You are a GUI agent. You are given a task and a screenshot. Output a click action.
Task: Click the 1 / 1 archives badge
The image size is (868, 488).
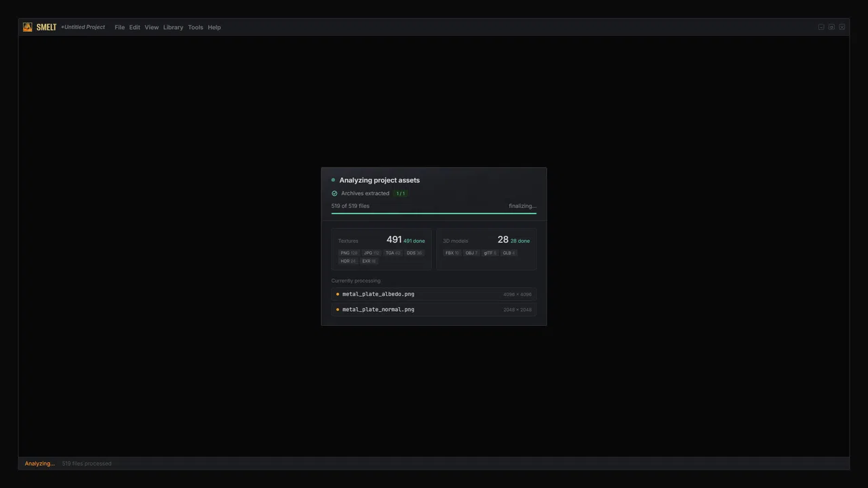[401, 193]
